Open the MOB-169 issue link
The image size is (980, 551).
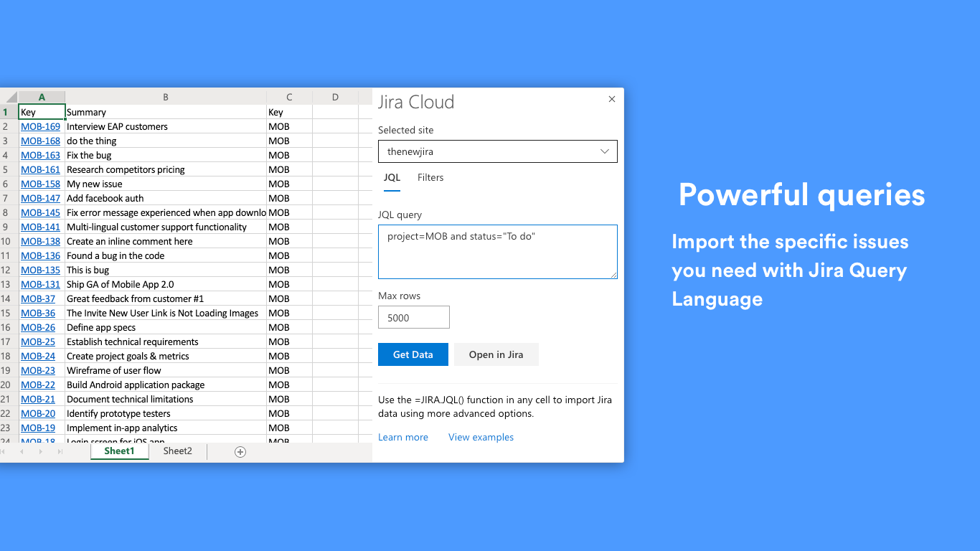[x=40, y=126]
